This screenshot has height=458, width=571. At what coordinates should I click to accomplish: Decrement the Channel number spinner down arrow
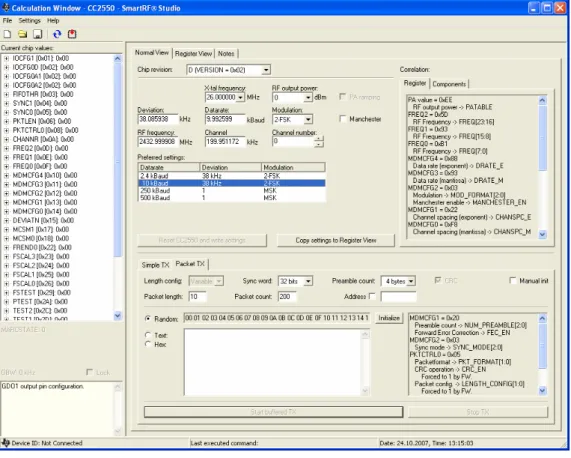tap(319, 144)
